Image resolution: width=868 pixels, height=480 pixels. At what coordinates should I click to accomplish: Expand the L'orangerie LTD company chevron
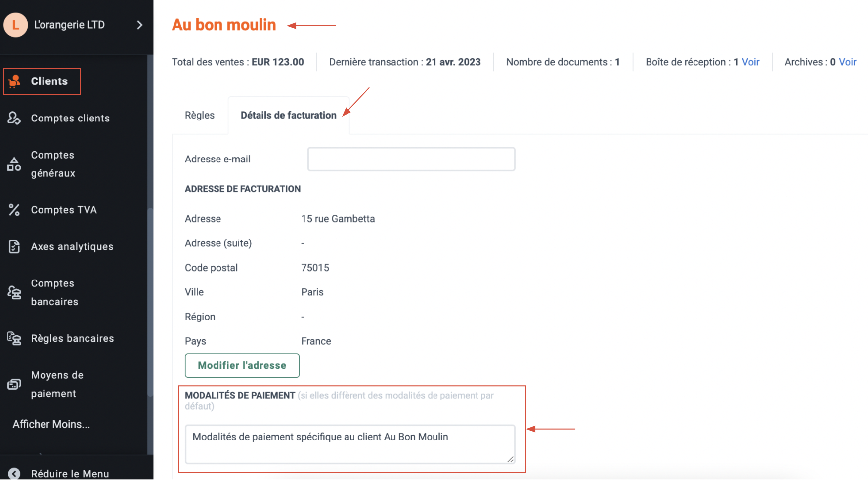coord(140,25)
